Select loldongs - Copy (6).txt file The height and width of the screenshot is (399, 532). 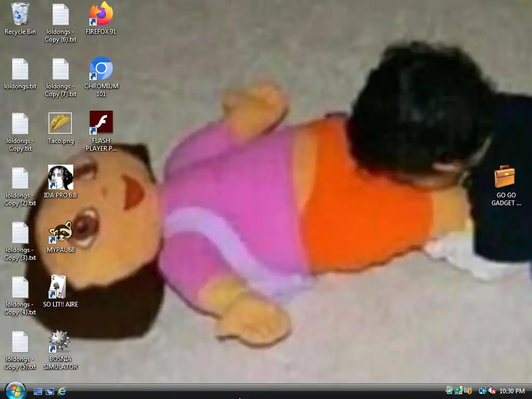click(x=60, y=23)
